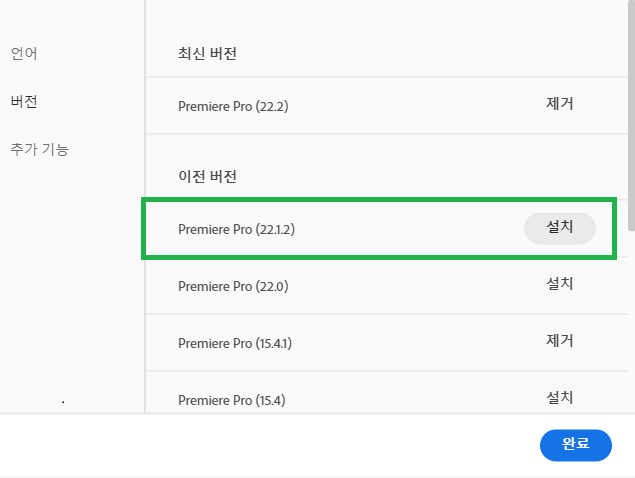Select the Premiere Pro (15.4) version label
The image size is (635, 478).
[x=232, y=400]
